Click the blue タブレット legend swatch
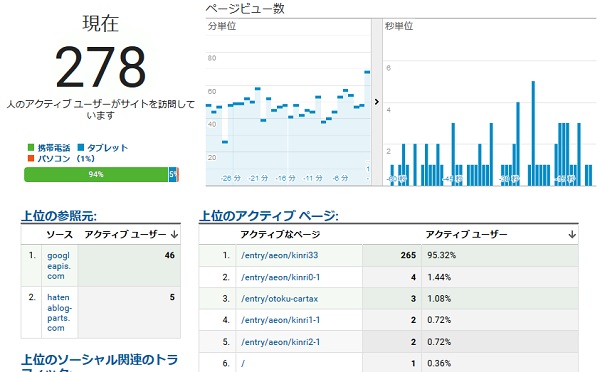Image resolution: width=600 pixels, height=372 pixels. [x=80, y=147]
